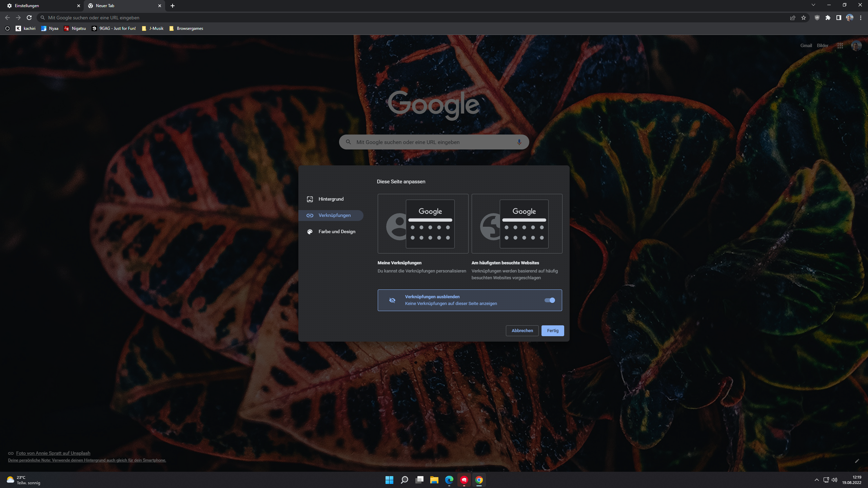Open the Google apps grid
The height and width of the screenshot is (488, 868).
pyautogui.click(x=840, y=45)
